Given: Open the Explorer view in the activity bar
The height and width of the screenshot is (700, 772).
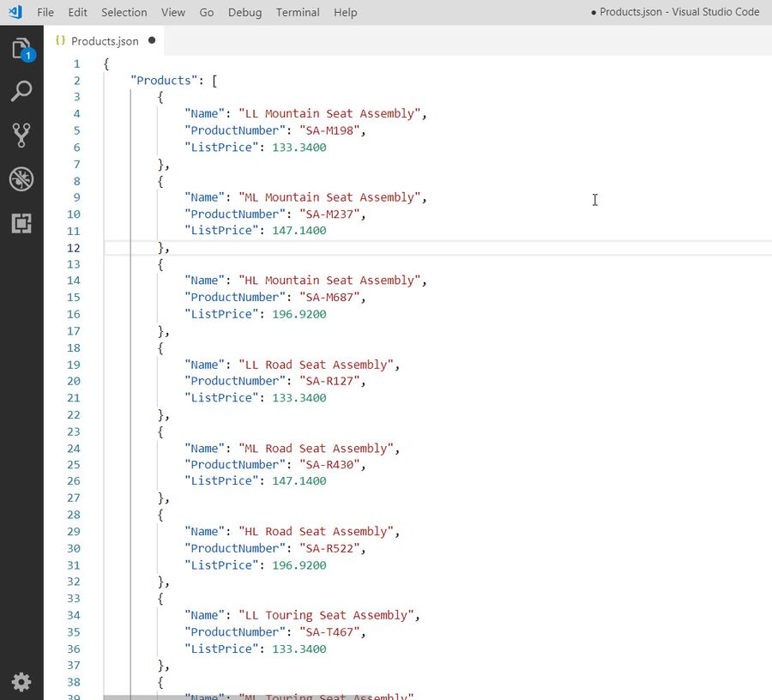Looking at the screenshot, I should pos(21,49).
